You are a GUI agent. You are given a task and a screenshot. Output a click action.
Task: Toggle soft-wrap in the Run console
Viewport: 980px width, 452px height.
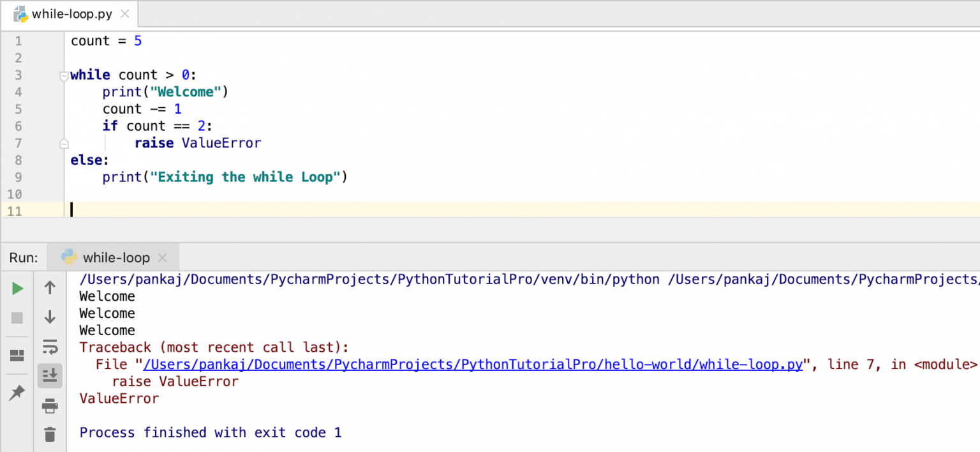click(50, 347)
